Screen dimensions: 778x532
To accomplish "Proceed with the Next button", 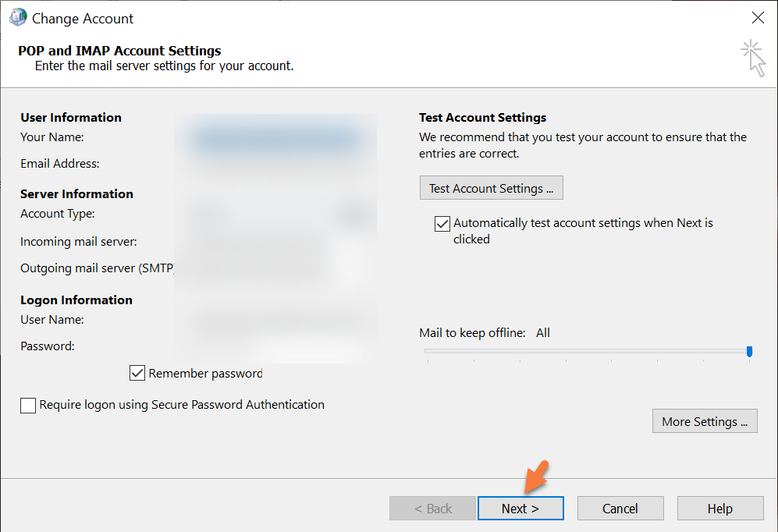I will tap(520, 509).
